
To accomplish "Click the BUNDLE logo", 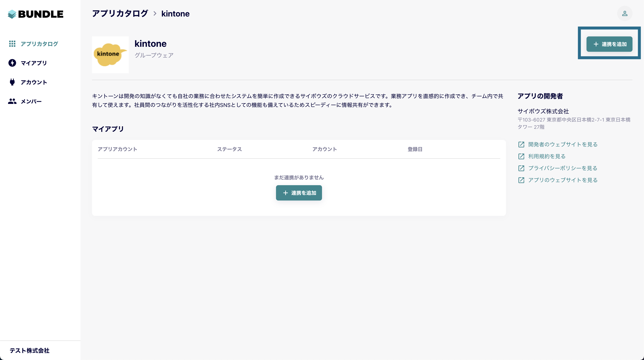I will 35,14.
